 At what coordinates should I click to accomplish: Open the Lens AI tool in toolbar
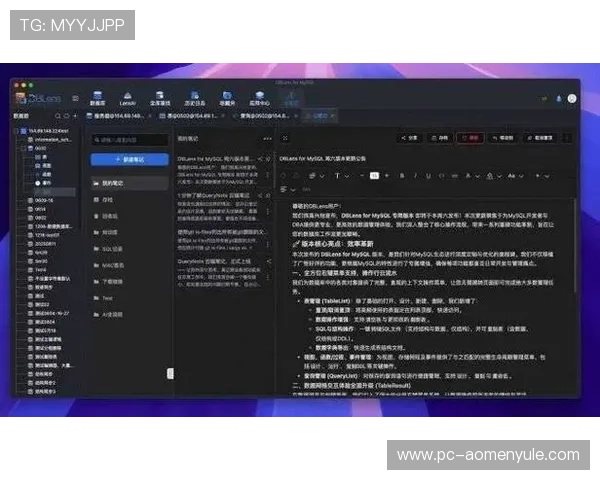(x=127, y=98)
